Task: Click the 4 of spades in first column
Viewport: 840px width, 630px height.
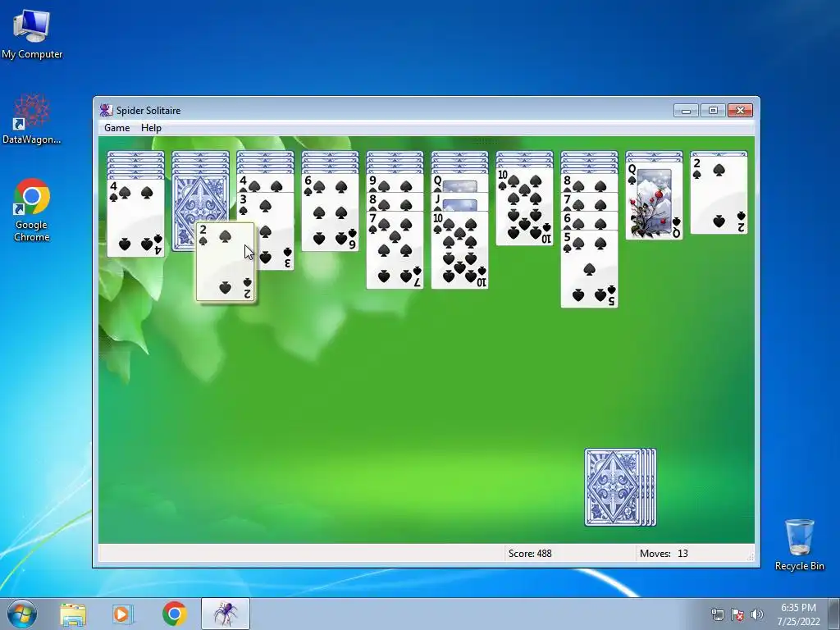Action: pyautogui.click(x=135, y=218)
